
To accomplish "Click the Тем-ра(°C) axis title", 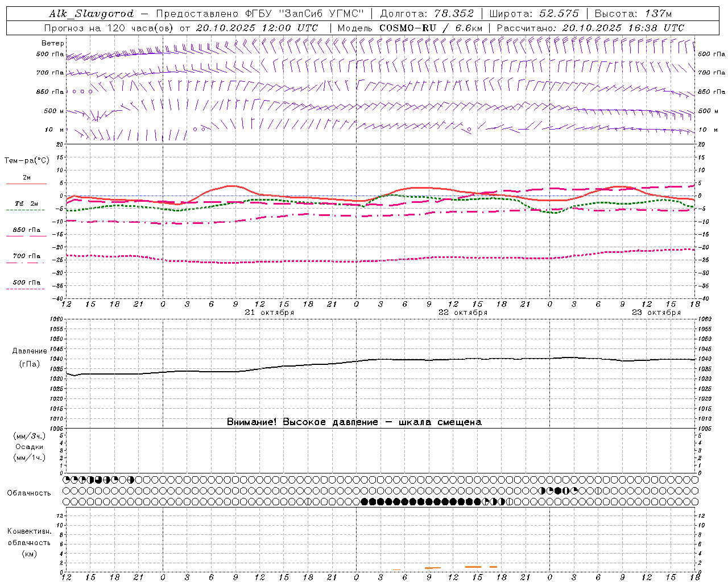I will tap(27, 161).
